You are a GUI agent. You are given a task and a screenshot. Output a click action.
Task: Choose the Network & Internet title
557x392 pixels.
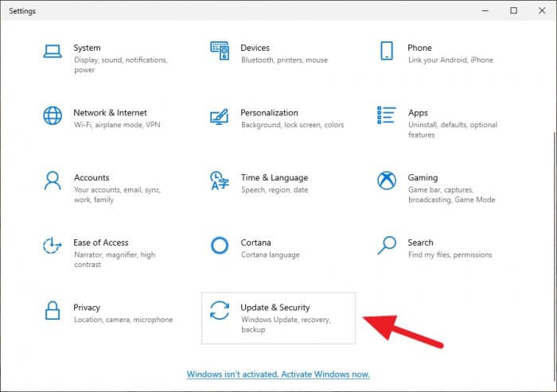[110, 113]
